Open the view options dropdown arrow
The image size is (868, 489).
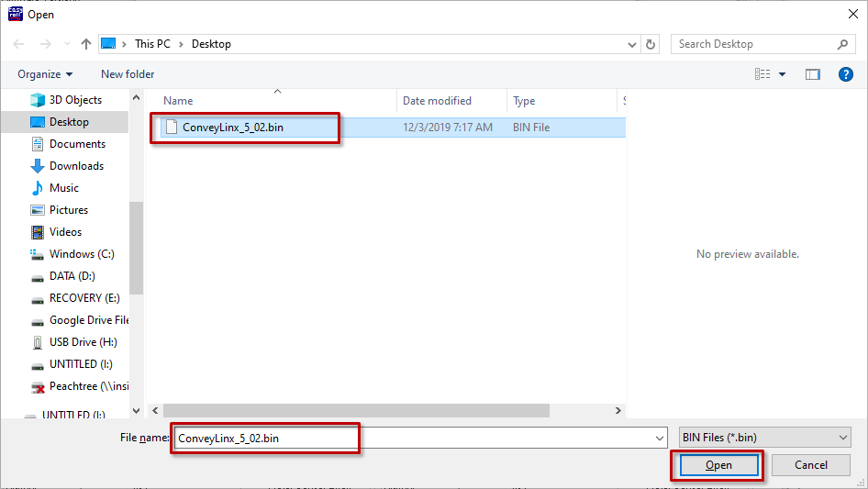pyautogui.click(x=782, y=74)
